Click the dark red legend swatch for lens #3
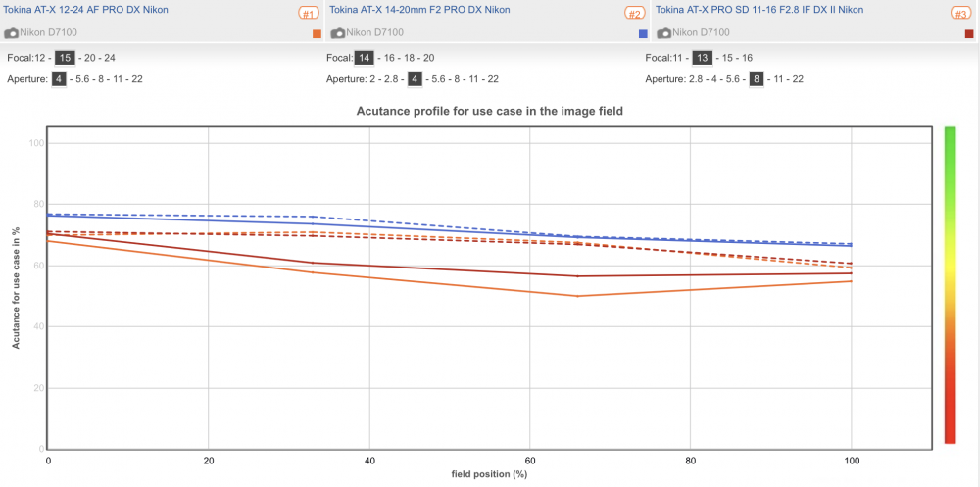This screenshot has width=980, height=487. (x=969, y=33)
